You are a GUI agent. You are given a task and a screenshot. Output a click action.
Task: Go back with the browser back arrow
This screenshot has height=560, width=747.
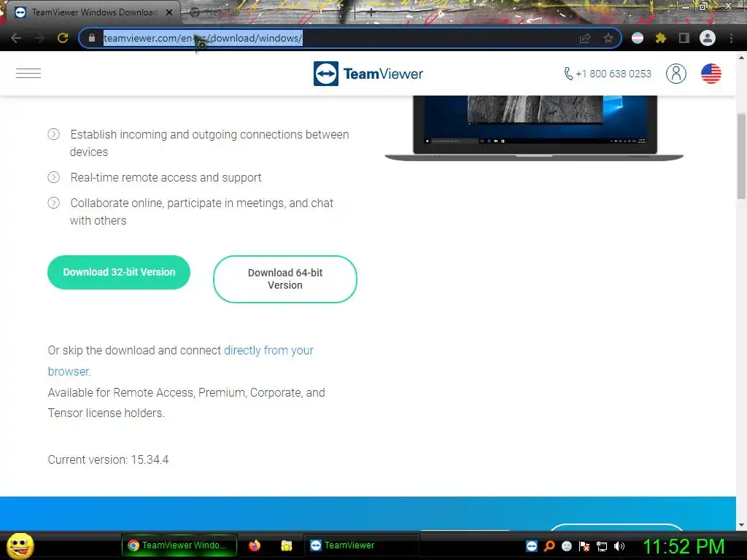pyautogui.click(x=16, y=38)
